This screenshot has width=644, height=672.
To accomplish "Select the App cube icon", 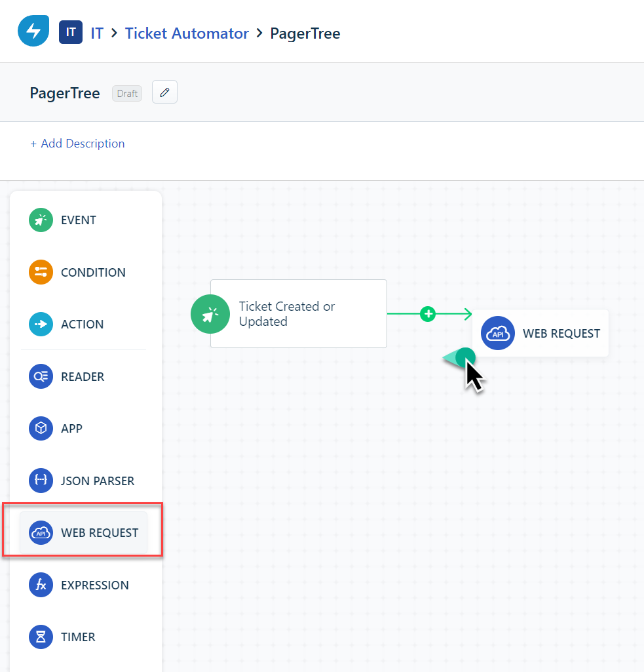I will [41, 429].
